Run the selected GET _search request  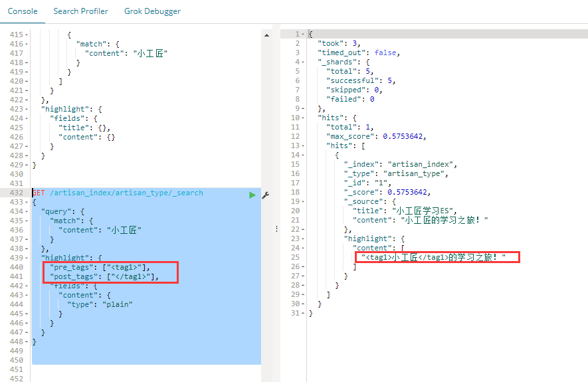(x=252, y=195)
